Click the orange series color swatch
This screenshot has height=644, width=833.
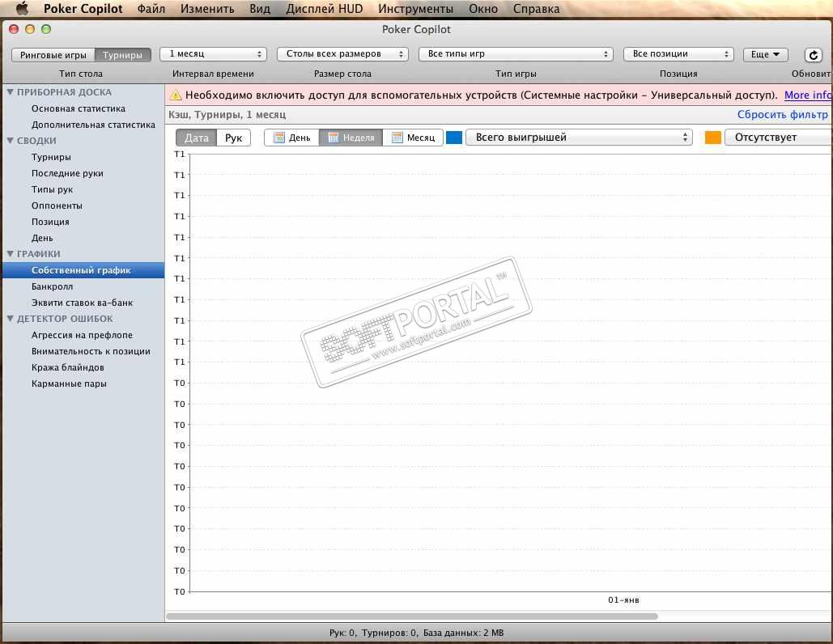click(713, 138)
